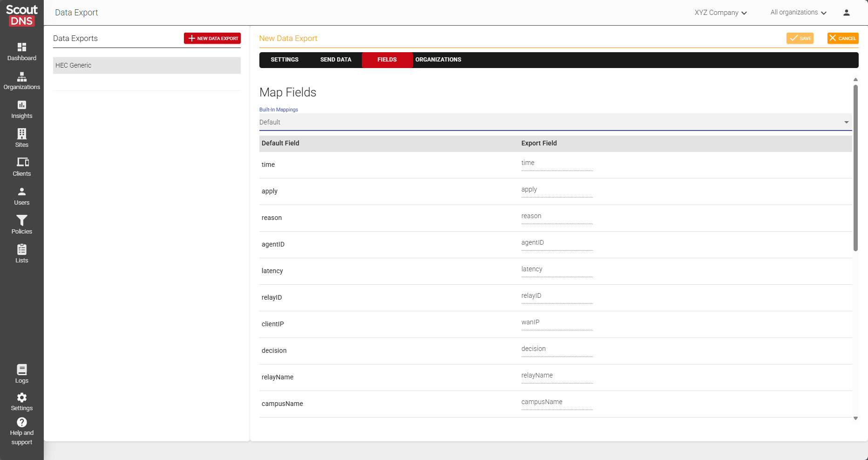868x460 pixels.
Task: Click the New Data Export button
Action: click(x=212, y=38)
